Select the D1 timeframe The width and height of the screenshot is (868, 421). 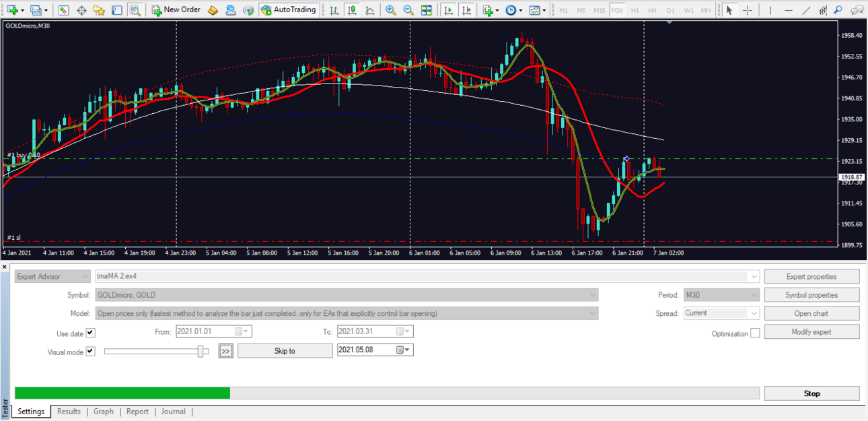point(670,10)
